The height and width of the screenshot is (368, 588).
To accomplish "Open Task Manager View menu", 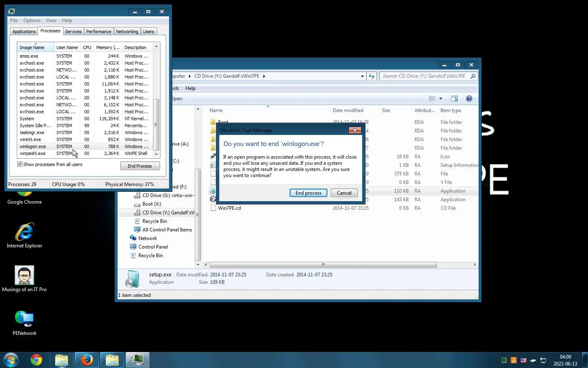I will tap(51, 20).
